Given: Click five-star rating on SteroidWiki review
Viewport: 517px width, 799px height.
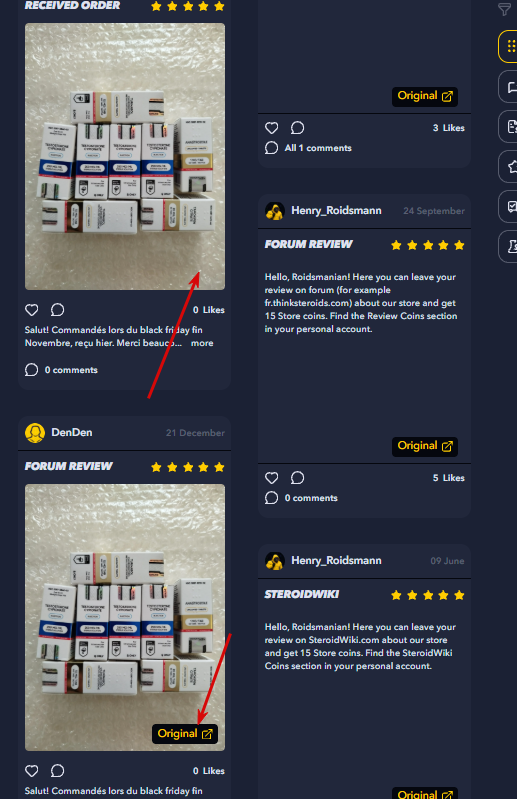Looking at the screenshot, I should tap(428, 595).
